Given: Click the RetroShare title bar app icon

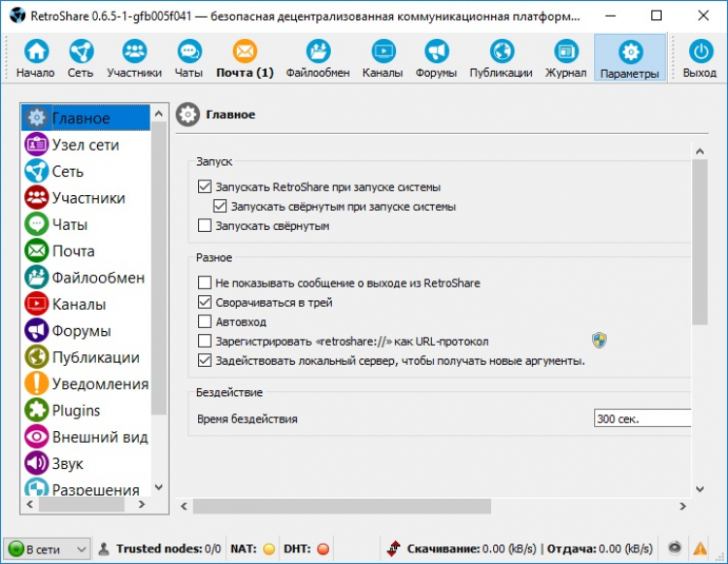Looking at the screenshot, I should 17,16.
